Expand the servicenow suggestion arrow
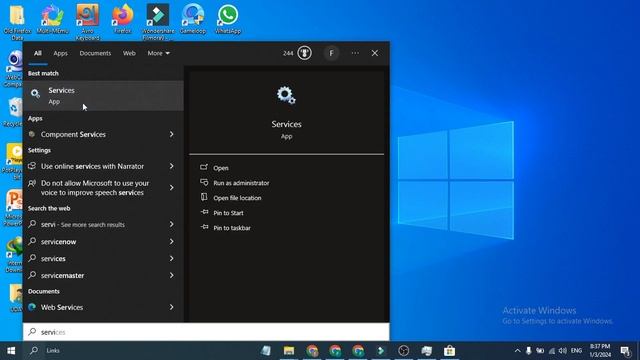Screen dimensions: 640x360 171,242
